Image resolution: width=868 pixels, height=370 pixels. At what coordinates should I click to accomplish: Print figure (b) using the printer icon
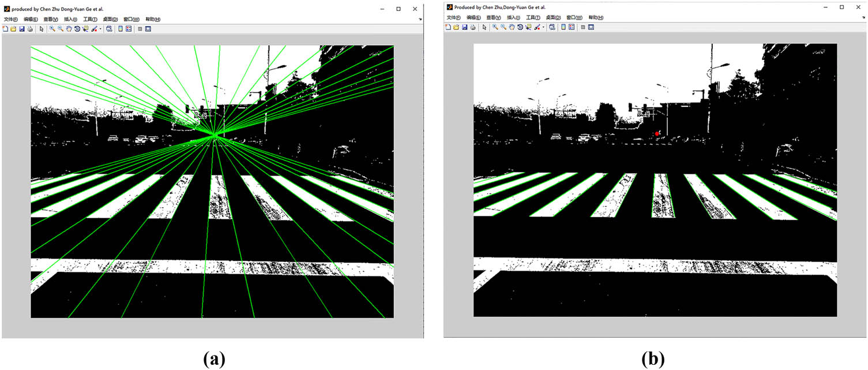coord(474,27)
